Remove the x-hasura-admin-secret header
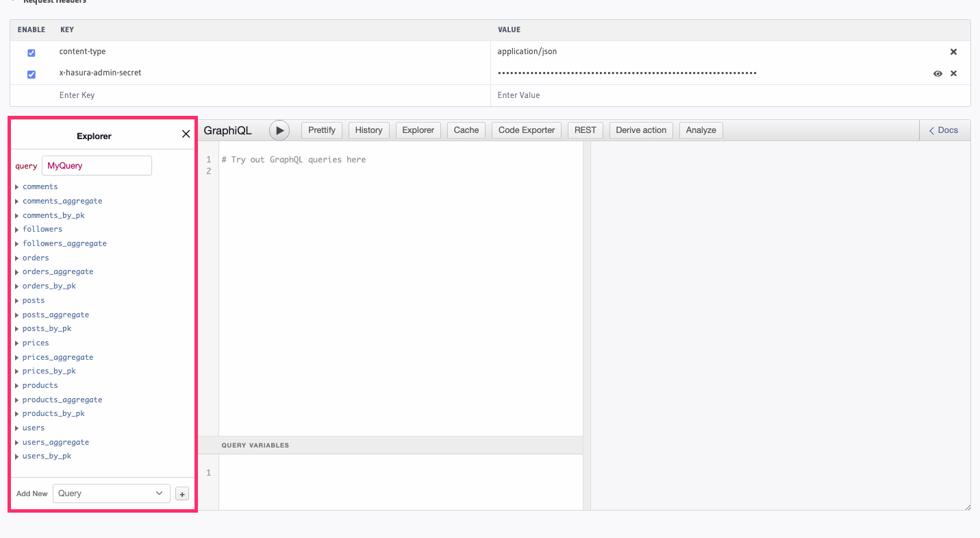980x538 pixels. point(953,73)
